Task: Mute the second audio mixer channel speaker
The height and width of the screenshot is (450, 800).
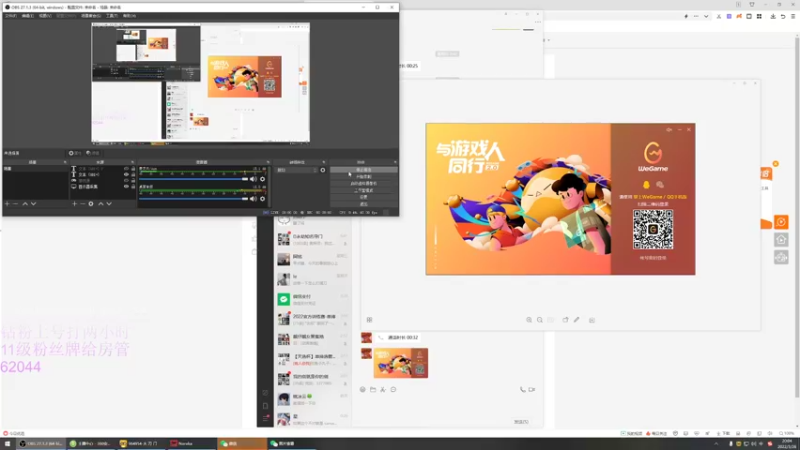Action: pos(253,198)
